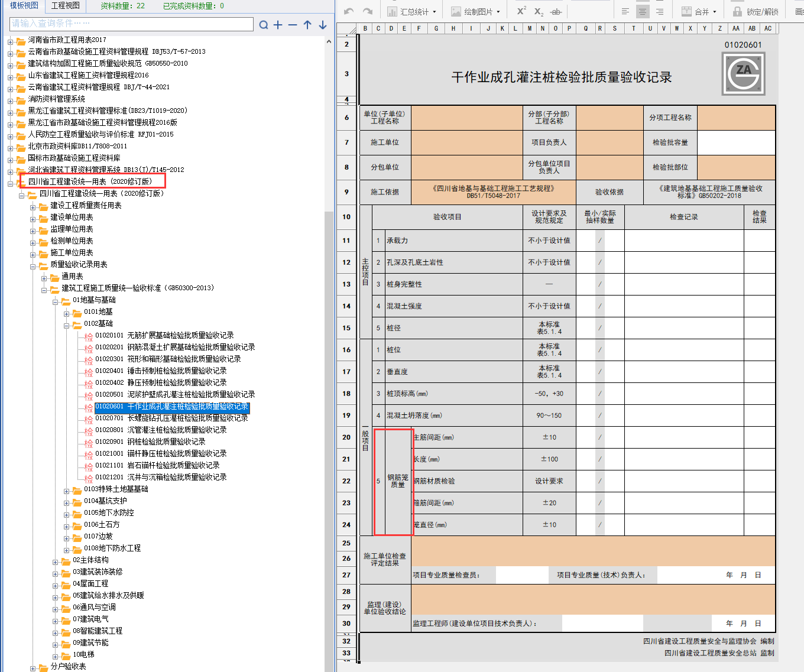Viewport: 804px width, 672px height.
Task: Expand the 监理单位用表 folder
Action: [33, 231]
